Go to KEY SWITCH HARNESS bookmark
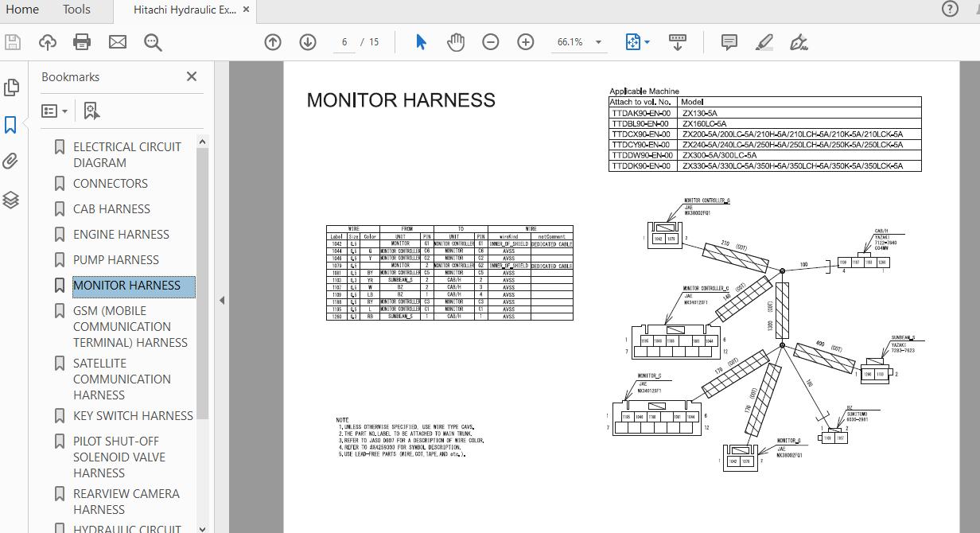980x533 pixels. 133,415
